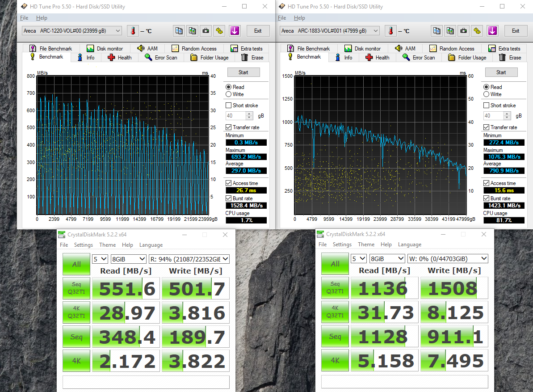Switch to Health tab in ARC-1883 window
Screen dimensions: 533x392
point(377,58)
